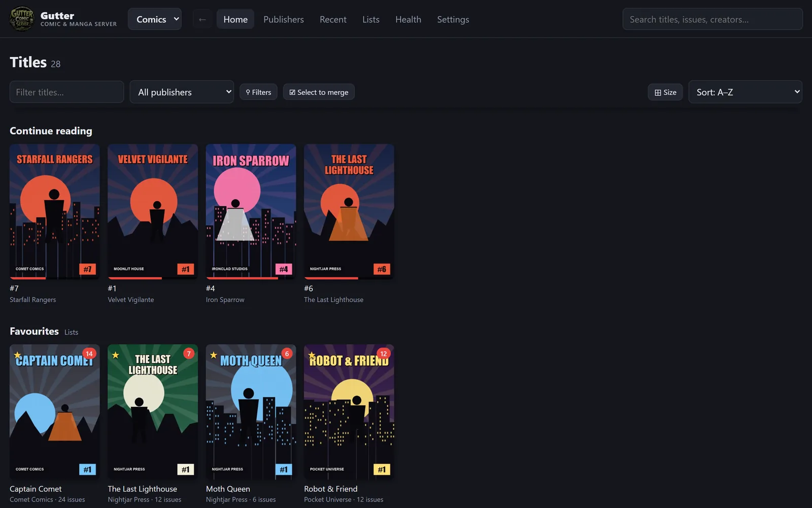Open Starfall Rangers issue #7 cover
The image size is (812, 508).
(55, 211)
